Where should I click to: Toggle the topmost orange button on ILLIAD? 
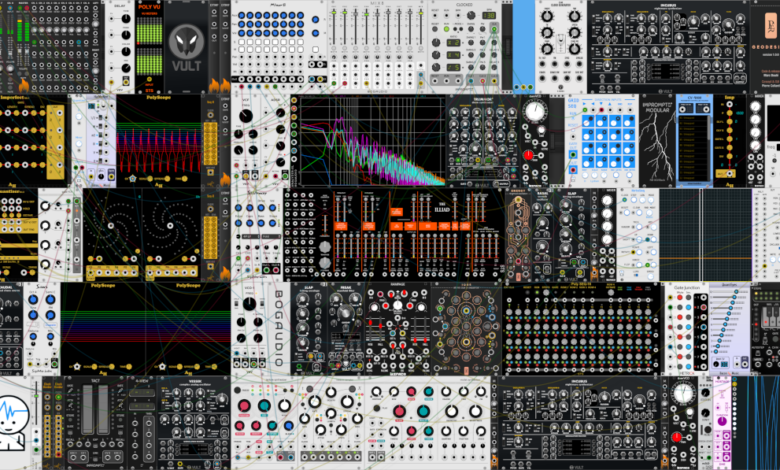click(x=396, y=212)
